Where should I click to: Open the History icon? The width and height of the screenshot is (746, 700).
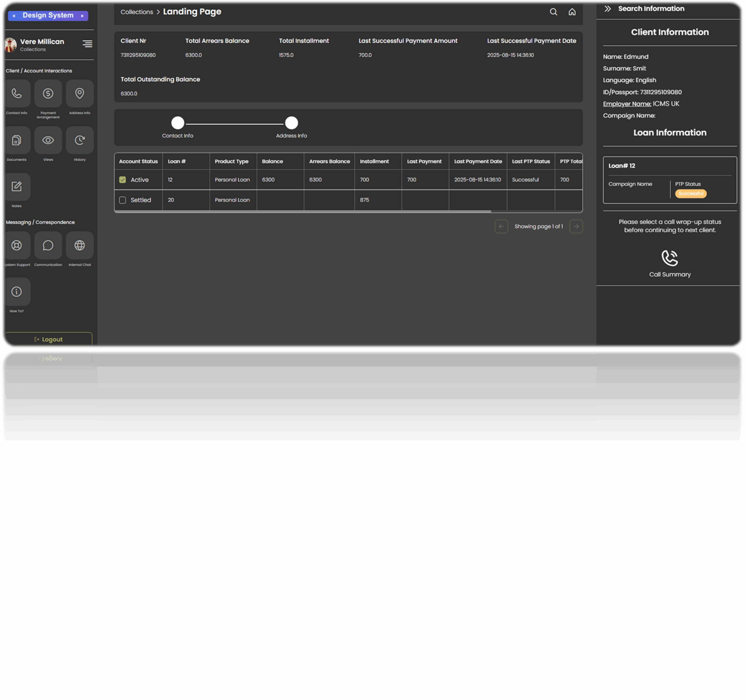[80, 140]
